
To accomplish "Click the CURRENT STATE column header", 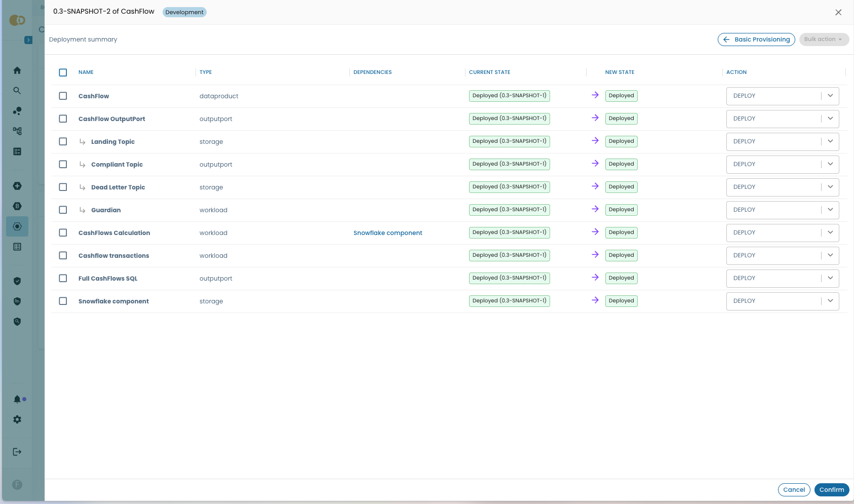I will (x=489, y=72).
